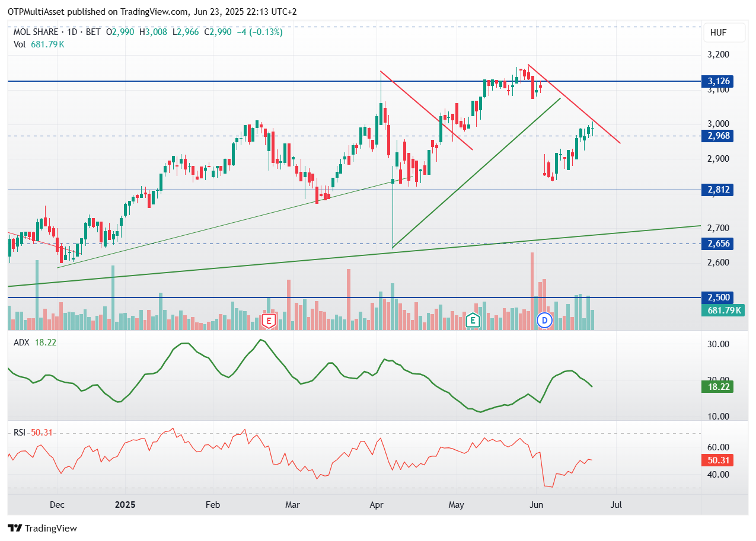Click the red RSI 50.31 value tag

tap(717, 460)
